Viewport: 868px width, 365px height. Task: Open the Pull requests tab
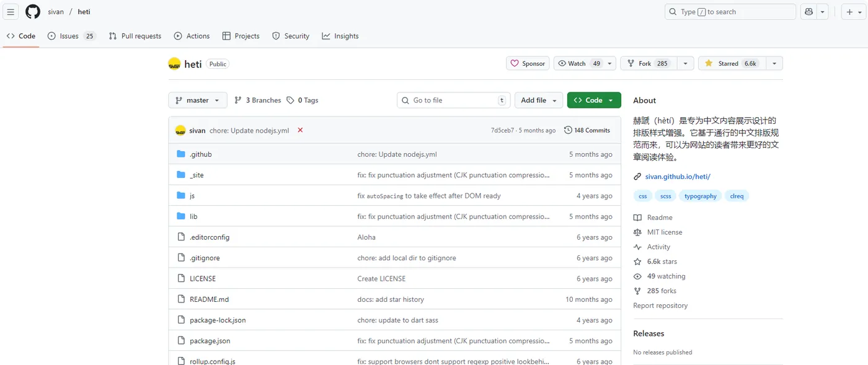click(x=135, y=36)
